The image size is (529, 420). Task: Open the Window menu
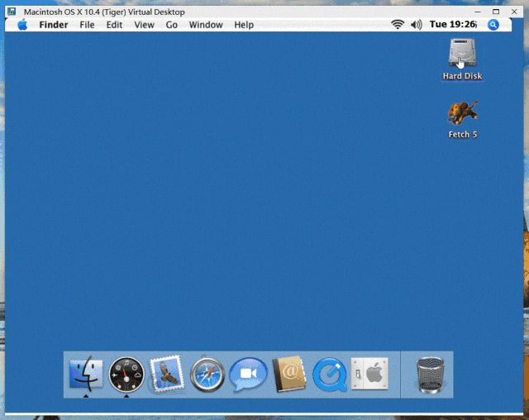[x=206, y=25]
